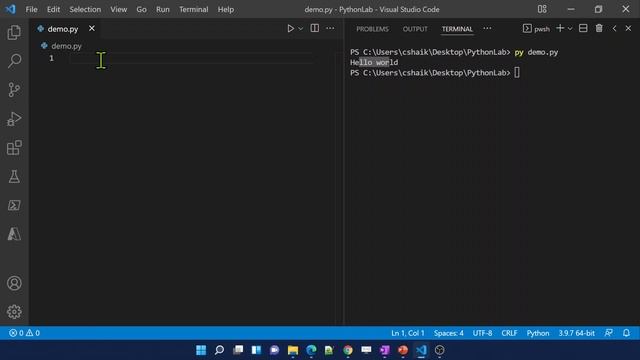Image resolution: width=640 pixels, height=360 pixels.
Task: Expand the run button dropdown arrow
Action: point(301,29)
